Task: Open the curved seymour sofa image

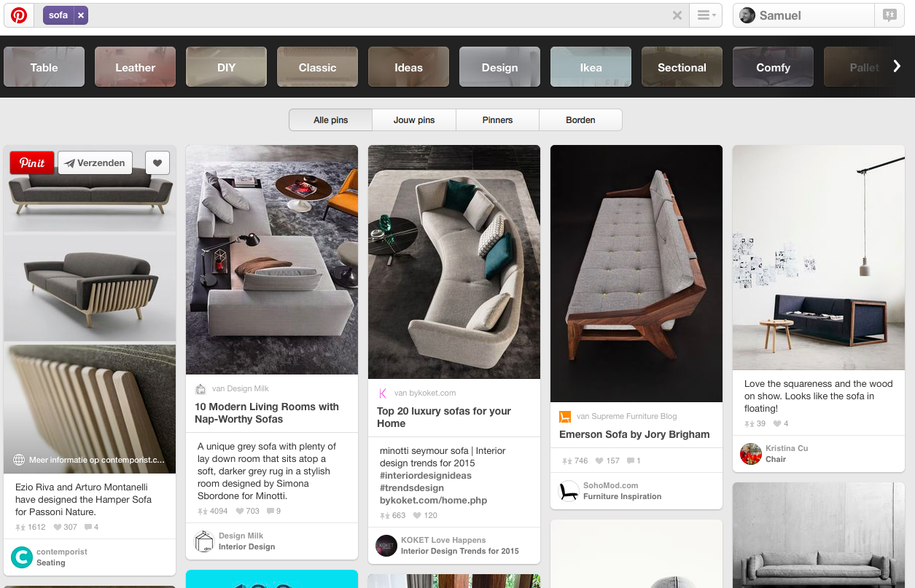Action: pos(454,262)
